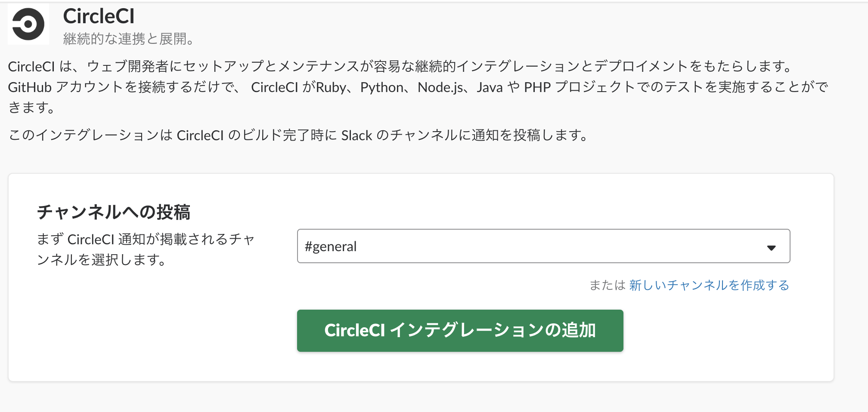Click the CircleCI logo icon
The height and width of the screenshot is (412, 868).
coord(28,24)
